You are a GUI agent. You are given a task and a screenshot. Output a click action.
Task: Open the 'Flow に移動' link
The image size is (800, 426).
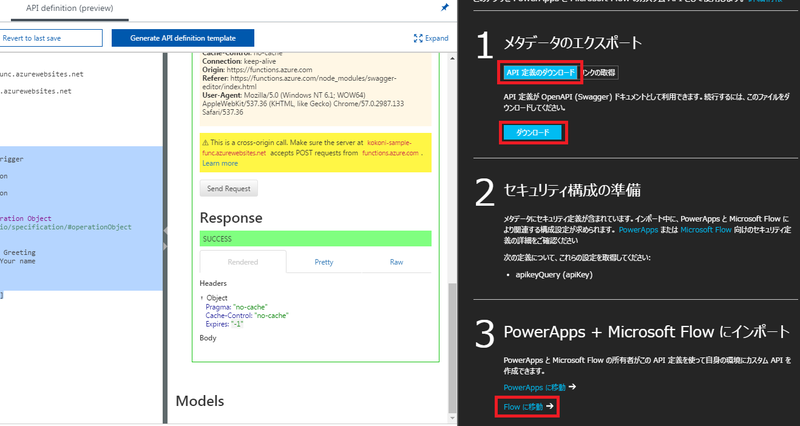click(x=523, y=407)
